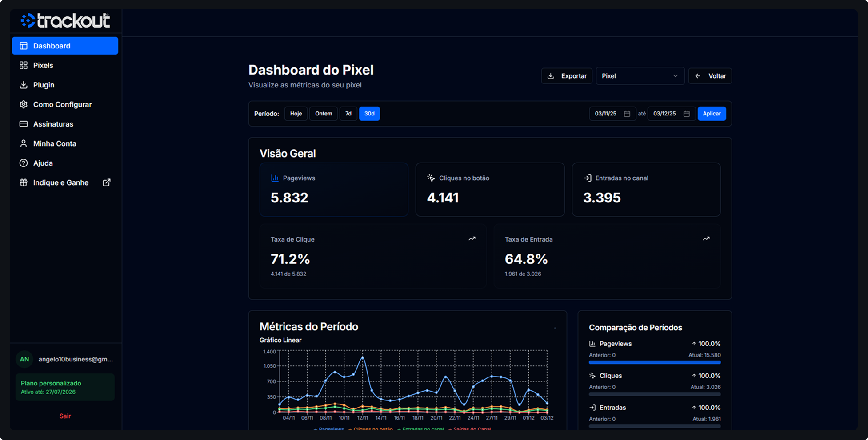Viewport: 868px width, 440px height.
Task: Click the trend arrow icon in Taxa de Entrada
Action: 706,239
